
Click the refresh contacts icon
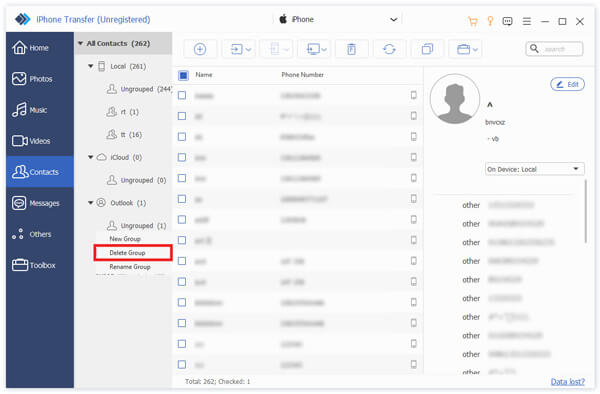(389, 49)
